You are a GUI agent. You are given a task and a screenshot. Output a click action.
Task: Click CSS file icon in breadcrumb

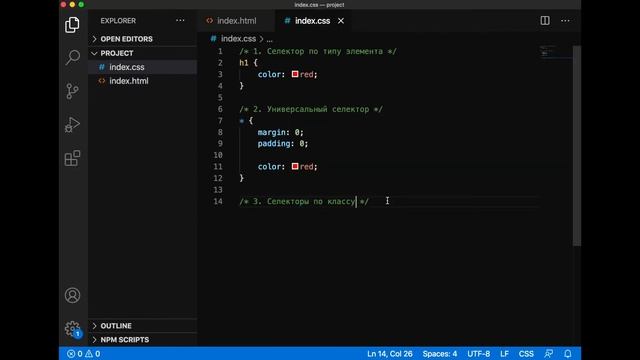click(213, 39)
